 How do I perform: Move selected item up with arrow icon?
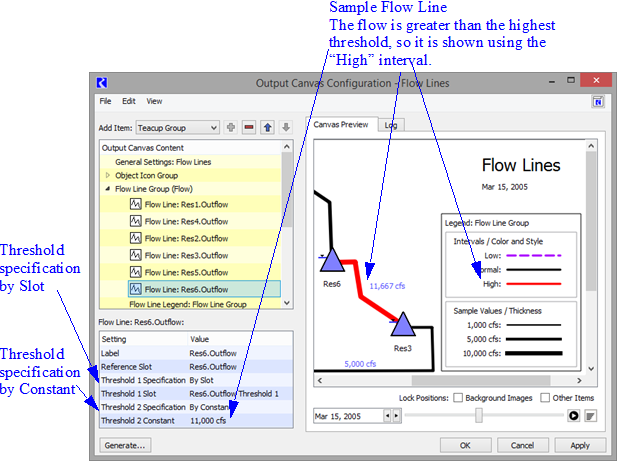[x=267, y=127]
